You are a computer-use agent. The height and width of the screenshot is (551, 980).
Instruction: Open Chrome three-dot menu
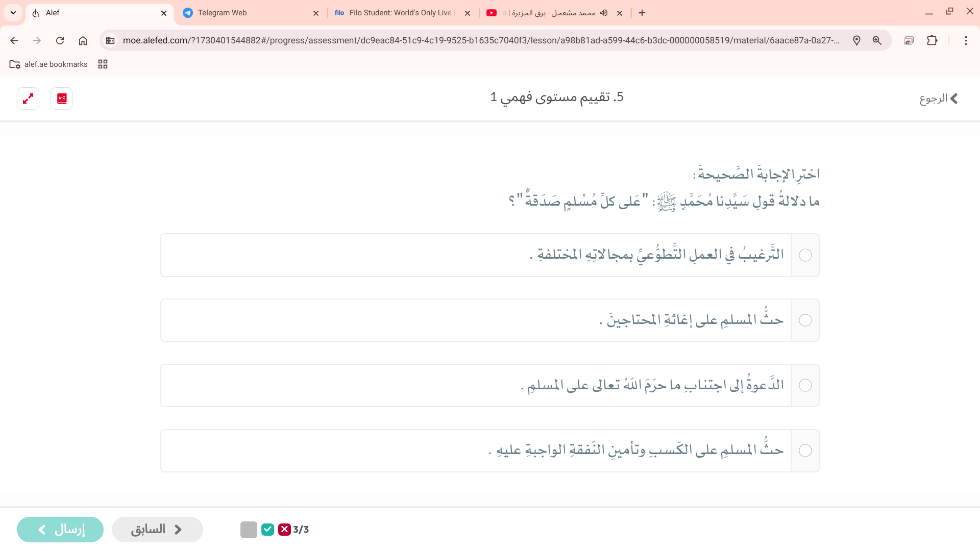point(965,40)
